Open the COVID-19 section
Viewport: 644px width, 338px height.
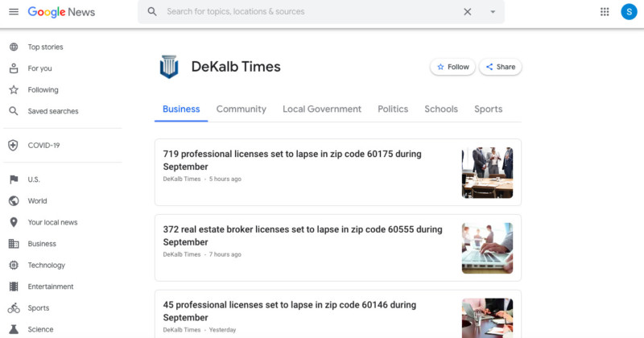coord(43,146)
